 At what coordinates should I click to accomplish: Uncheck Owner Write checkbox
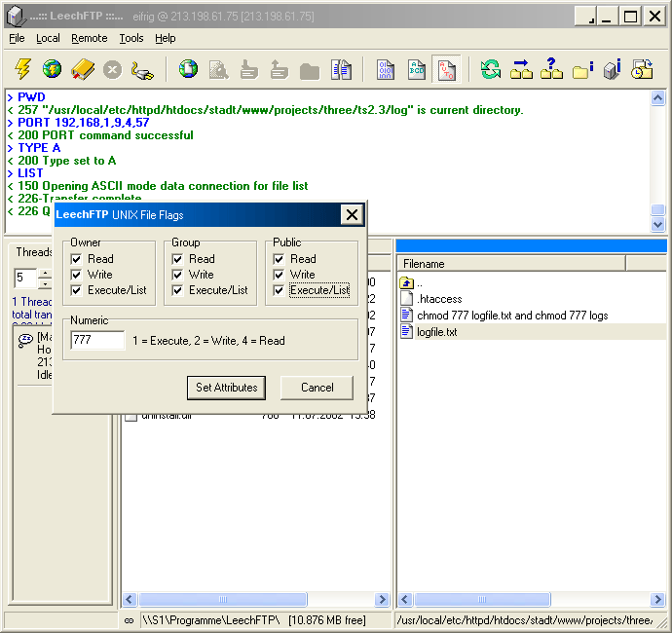76,275
